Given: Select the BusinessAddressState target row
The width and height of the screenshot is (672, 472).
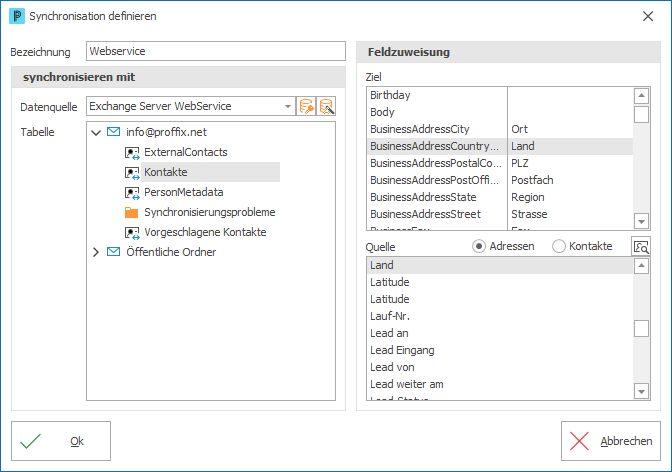Looking at the screenshot, I should (500, 197).
